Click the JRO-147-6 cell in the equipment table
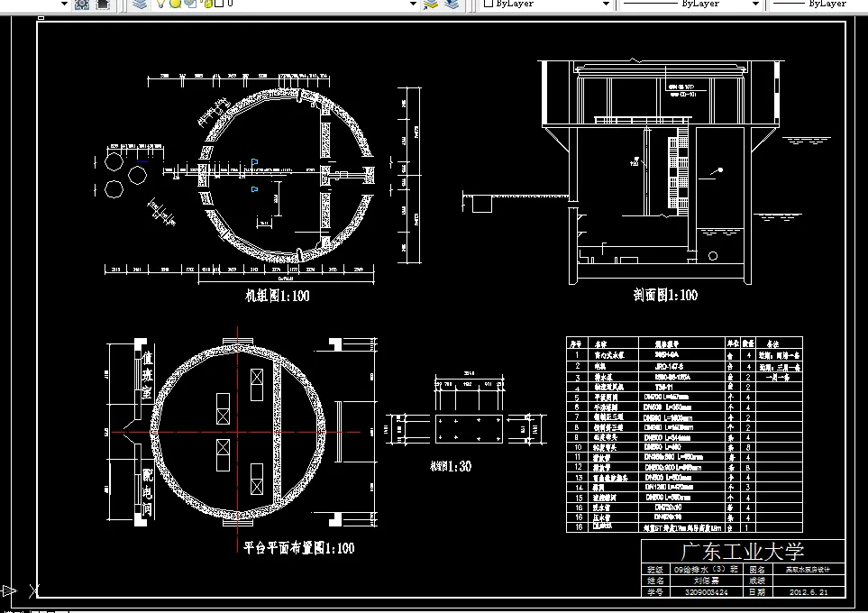The image size is (868, 613). coord(669,367)
